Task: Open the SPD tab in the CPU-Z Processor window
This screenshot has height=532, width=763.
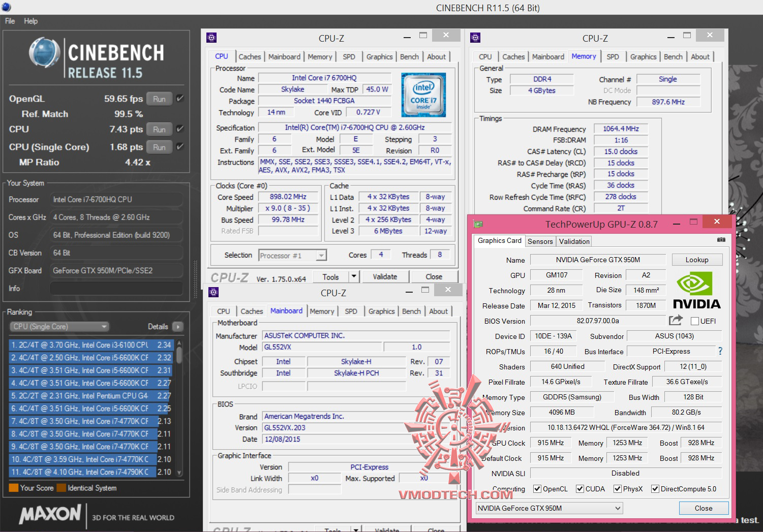Action: (349, 57)
